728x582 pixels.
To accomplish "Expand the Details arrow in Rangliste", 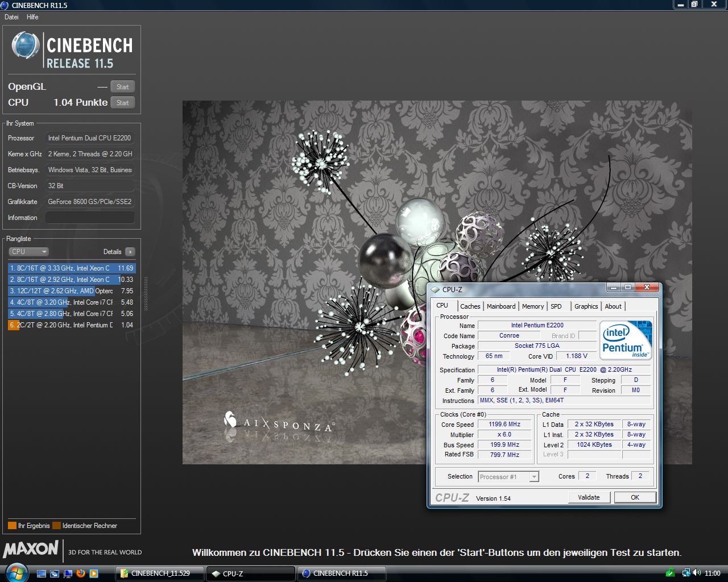I will (x=130, y=252).
